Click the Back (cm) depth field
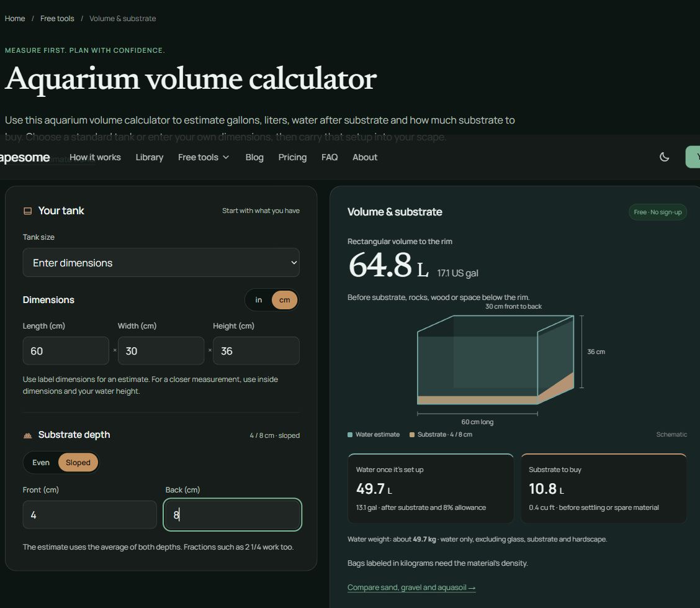Image resolution: width=700 pixels, height=608 pixels. tap(233, 515)
